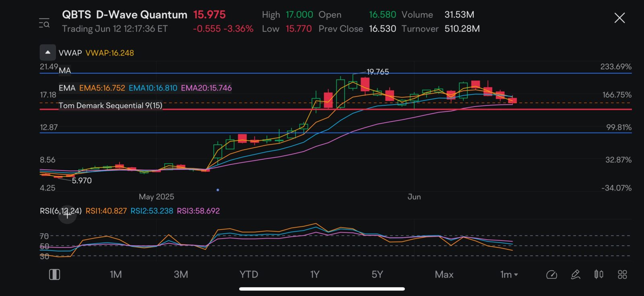Open the candlestick chart type icon
644x296 pixels.
[x=599, y=275]
